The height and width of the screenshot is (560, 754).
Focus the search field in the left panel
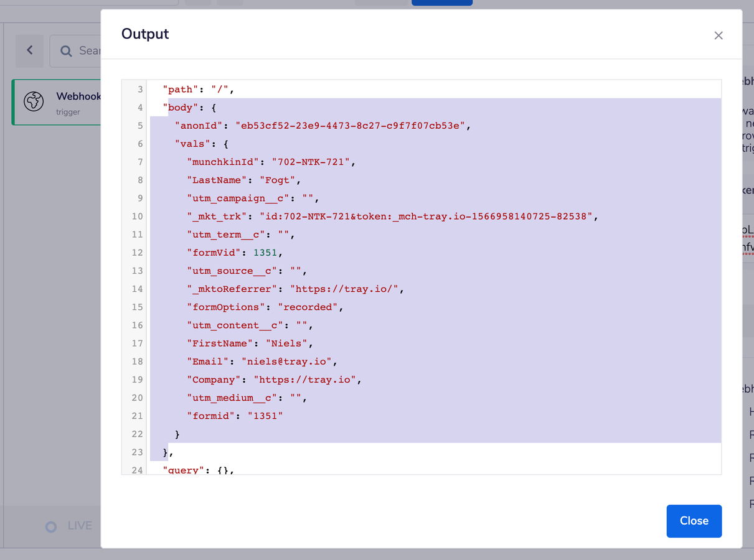[x=75, y=51]
